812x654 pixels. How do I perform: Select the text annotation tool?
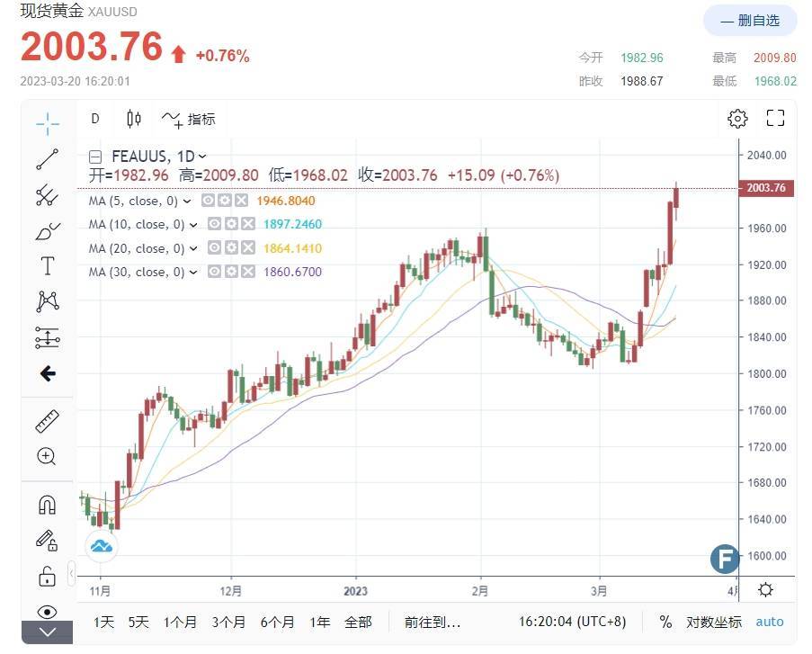(47, 266)
